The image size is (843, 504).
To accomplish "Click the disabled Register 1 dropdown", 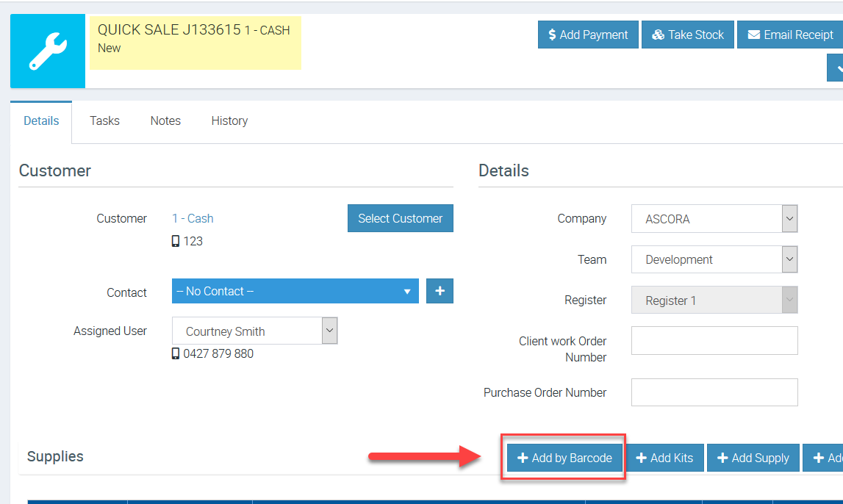I will [x=714, y=300].
